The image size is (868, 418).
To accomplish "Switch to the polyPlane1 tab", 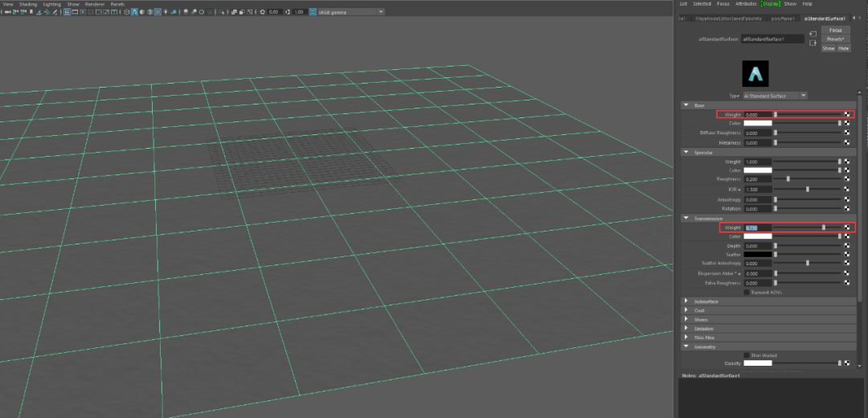I will point(783,18).
